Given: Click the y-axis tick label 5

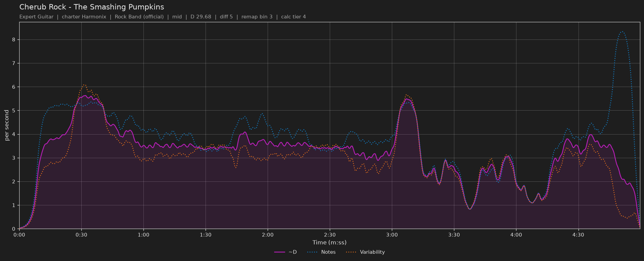Looking at the screenshot, I should click(x=14, y=111).
